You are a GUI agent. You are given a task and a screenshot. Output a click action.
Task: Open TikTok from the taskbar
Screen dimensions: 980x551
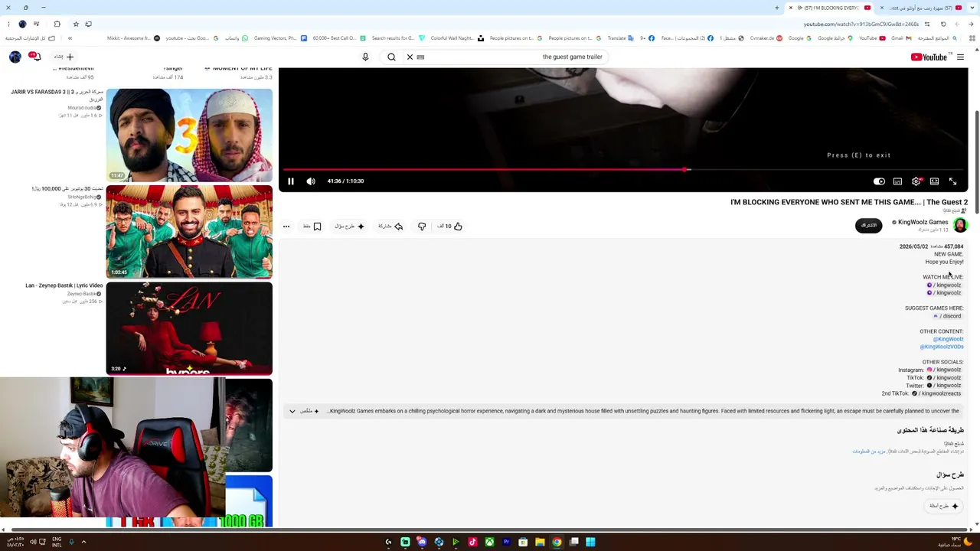[x=472, y=542]
